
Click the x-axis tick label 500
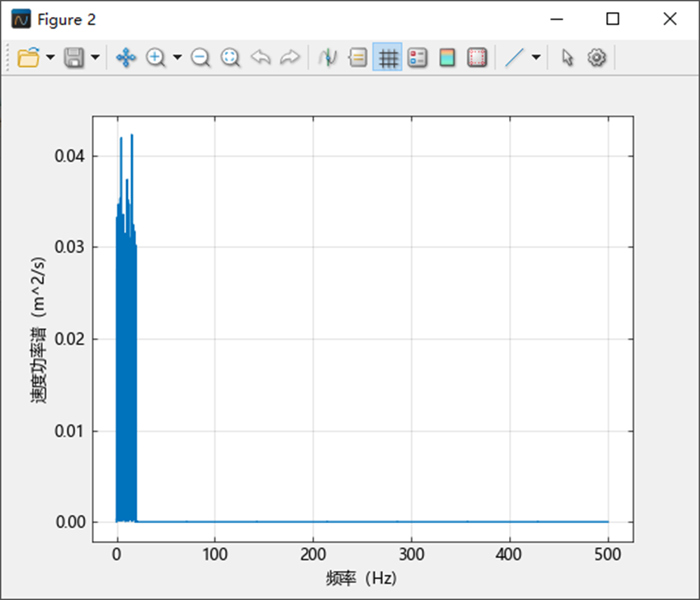click(x=608, y=555)
